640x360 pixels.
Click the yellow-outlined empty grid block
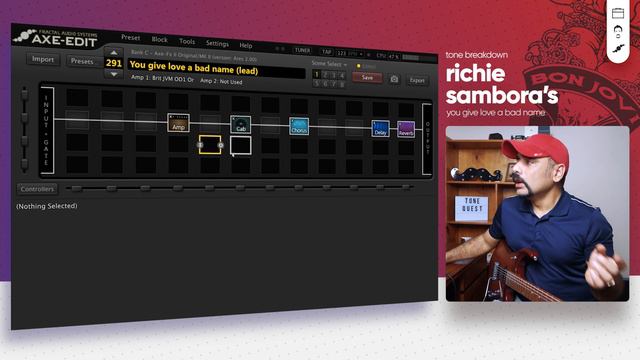point(210,145)
